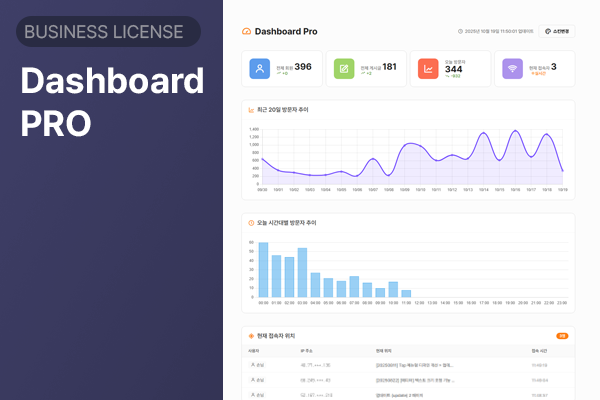Viewport: 600px width, 400px height.
Task: Click the IP 주소 column header
Action: (308, 351)
